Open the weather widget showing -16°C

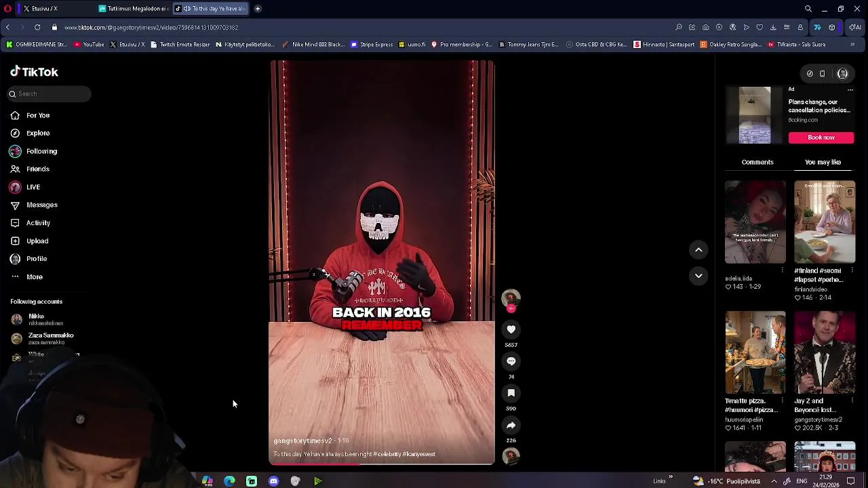726,481
